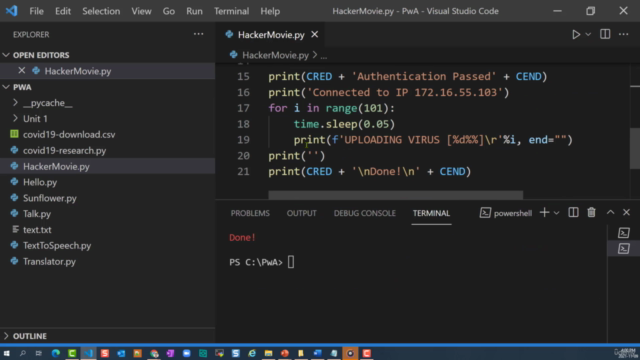Open the Edit menu
This screenshot has height=360, width=640.
click(63, 11)
